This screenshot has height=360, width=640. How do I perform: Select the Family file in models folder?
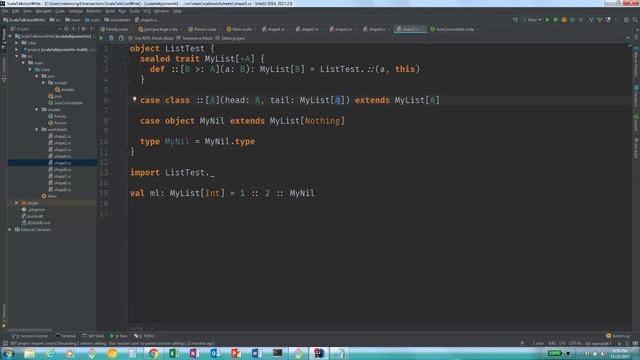(x=57, y=116)
